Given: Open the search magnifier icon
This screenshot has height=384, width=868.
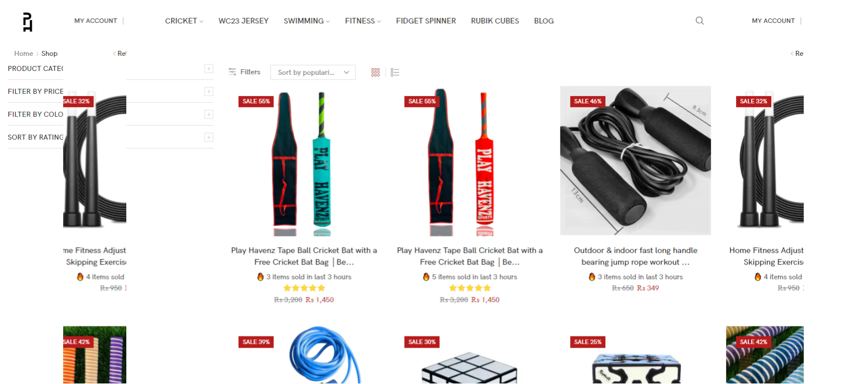Looking at the screenshot, I should [699, 21].
